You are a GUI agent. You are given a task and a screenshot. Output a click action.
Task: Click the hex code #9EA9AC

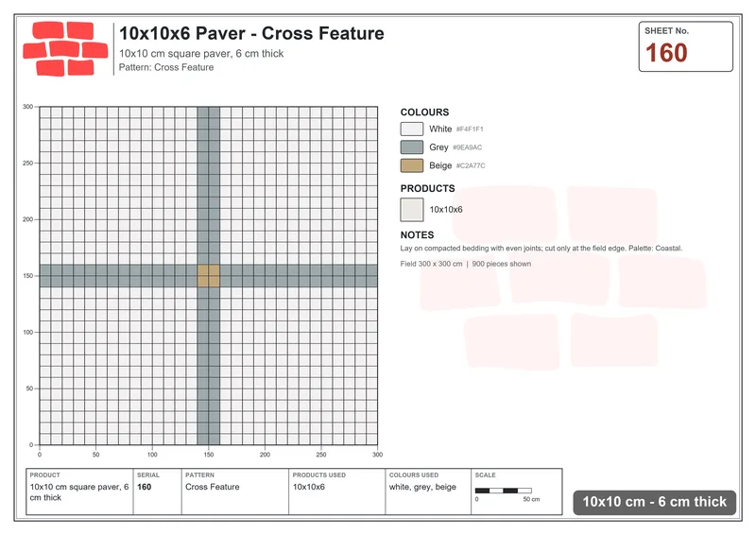click(467, 147)
